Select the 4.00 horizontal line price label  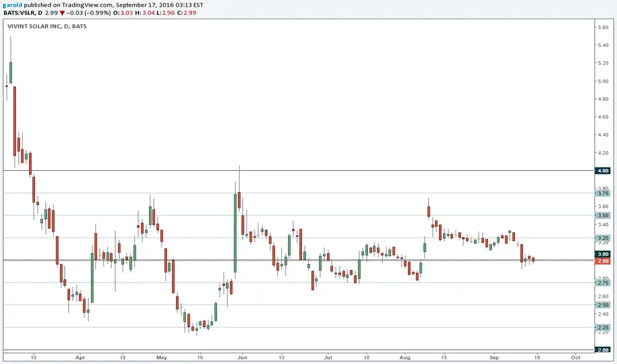[603, 171]
